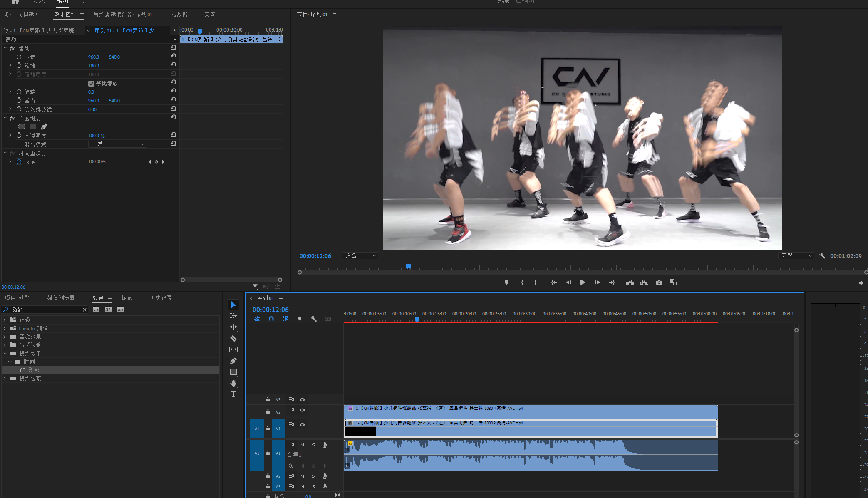Viewport: 868px width, 498px height.
Task: Select the Hand tool
Action: 233,383
